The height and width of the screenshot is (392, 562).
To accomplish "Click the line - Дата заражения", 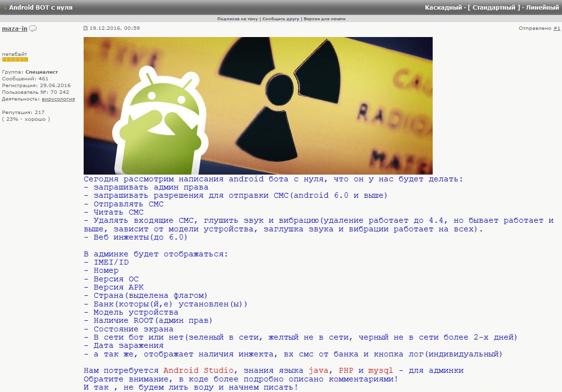I will 124,346.
